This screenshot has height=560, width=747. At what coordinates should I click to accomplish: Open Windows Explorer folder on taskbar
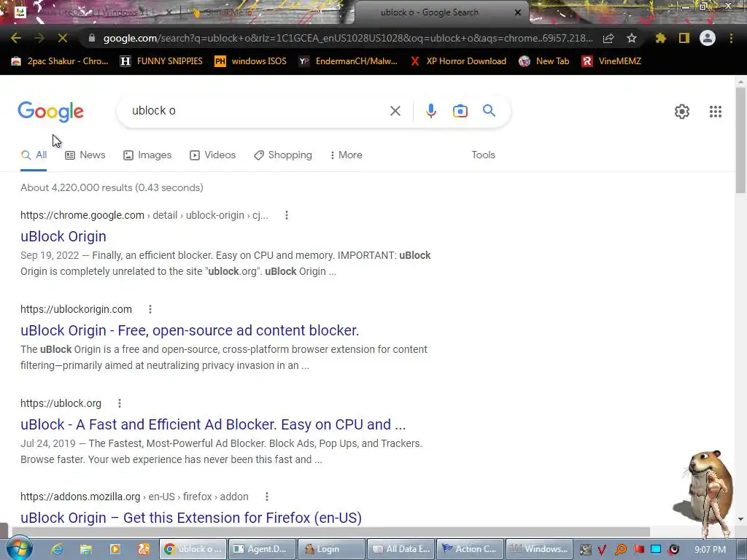86,549
